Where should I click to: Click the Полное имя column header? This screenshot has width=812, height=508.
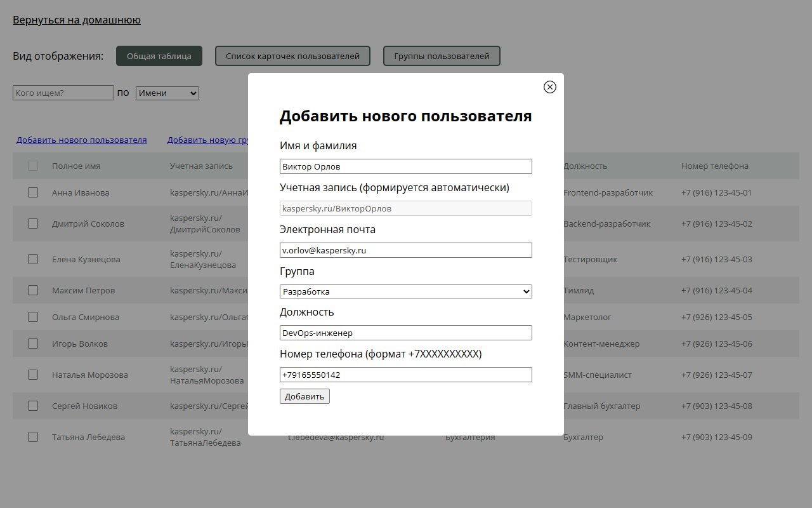click(x=76, y=166)
